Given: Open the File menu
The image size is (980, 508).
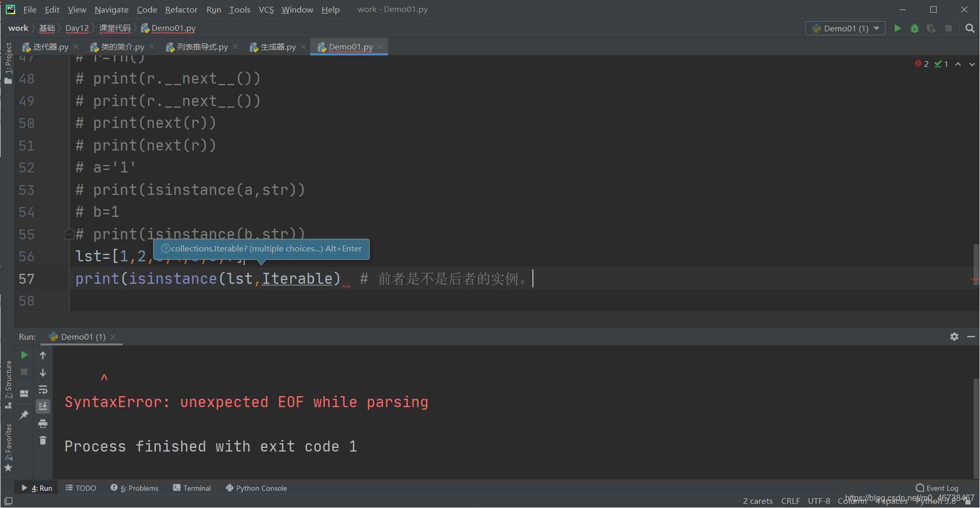Looking at the screenshot, I should [30, 9].
